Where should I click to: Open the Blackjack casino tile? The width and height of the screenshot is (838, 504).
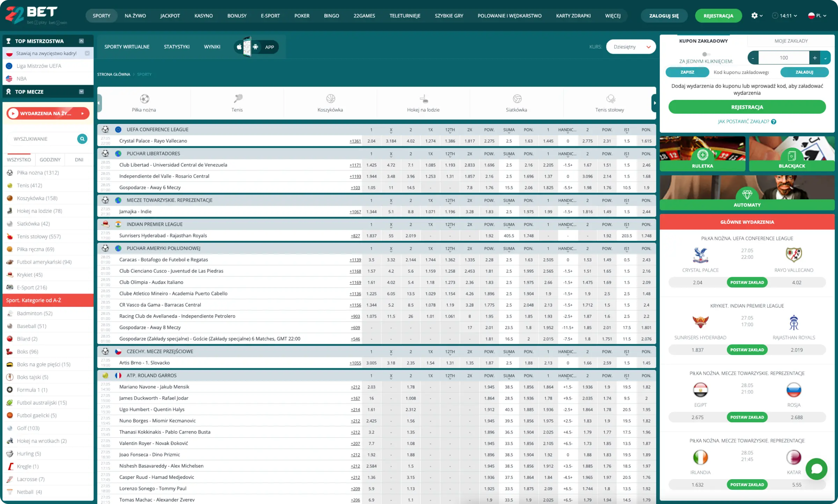coord(792,154)
